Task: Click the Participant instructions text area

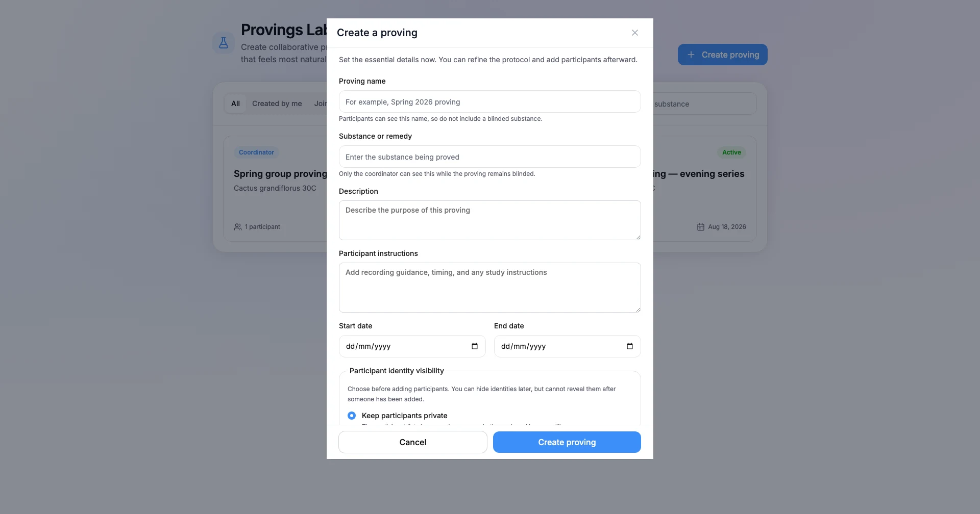Action: [x=490, y=288]
